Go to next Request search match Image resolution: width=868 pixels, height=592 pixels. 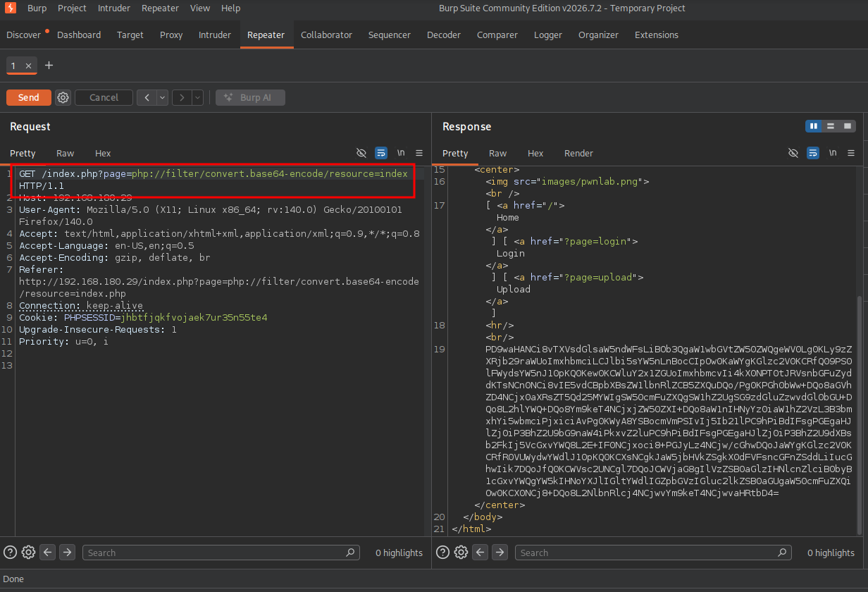[x=67, y=552]
